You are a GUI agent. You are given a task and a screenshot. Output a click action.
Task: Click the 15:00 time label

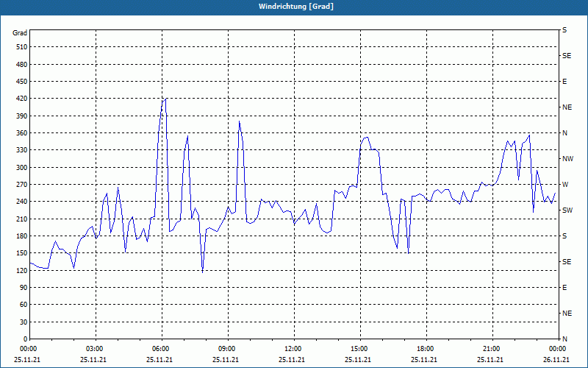[x=359, y=349]
